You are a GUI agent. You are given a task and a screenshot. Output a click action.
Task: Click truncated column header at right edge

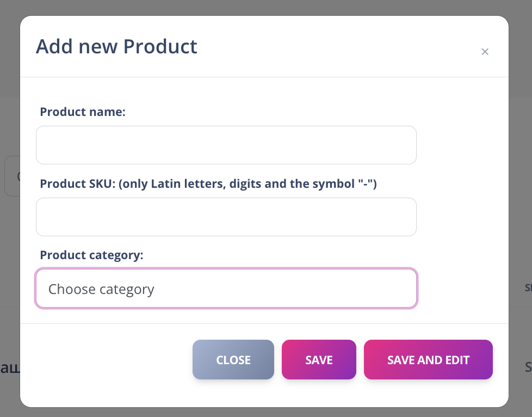pos(528,288)
